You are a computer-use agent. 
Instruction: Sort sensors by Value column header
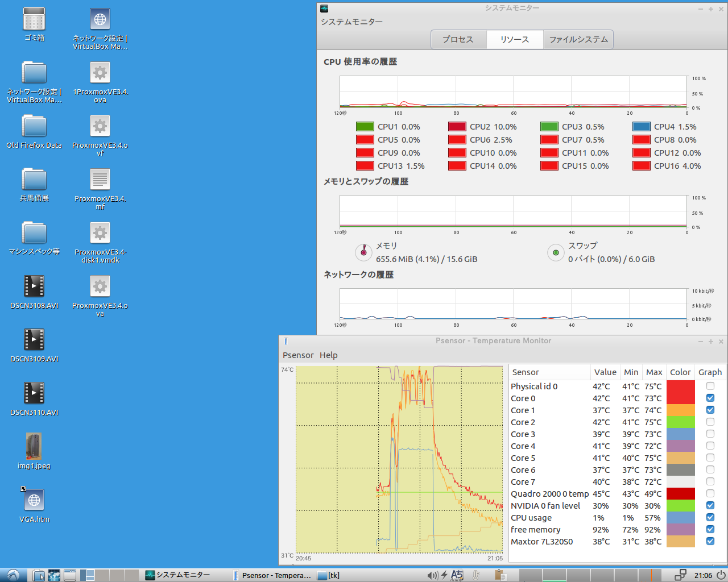[605, 372]
